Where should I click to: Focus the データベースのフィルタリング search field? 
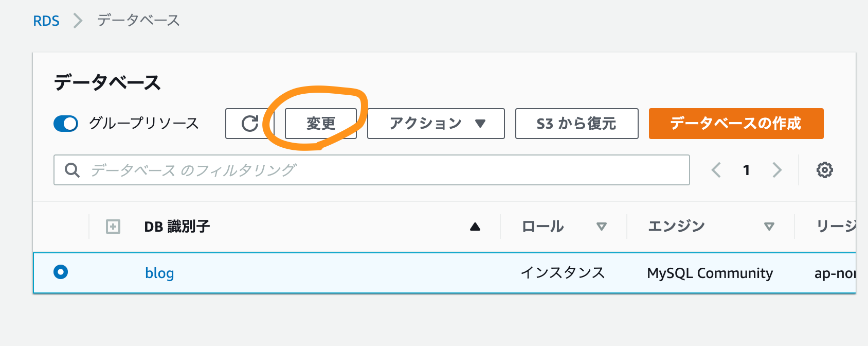(372, 170)
